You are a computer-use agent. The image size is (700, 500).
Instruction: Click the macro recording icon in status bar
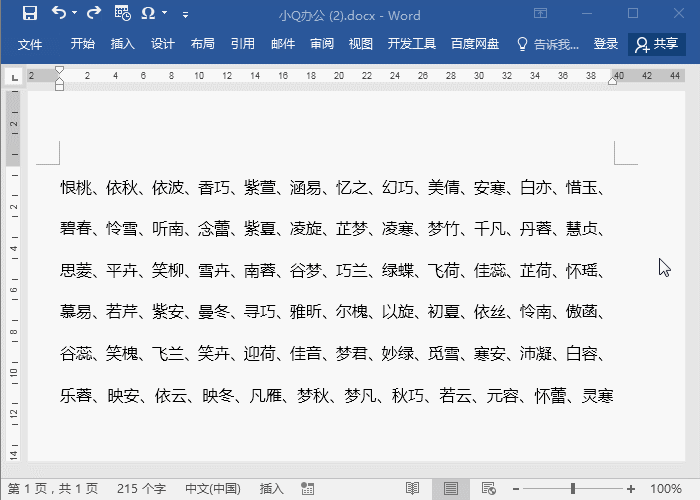[307, 488]
